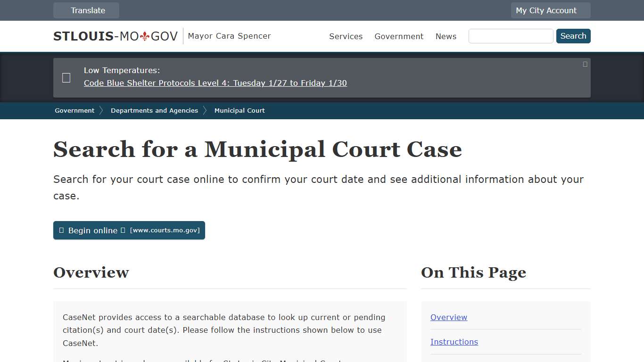The width and height of the screenshot is (644, 362).
Task: Open the Services menu
Action: [x=346, y=36]
